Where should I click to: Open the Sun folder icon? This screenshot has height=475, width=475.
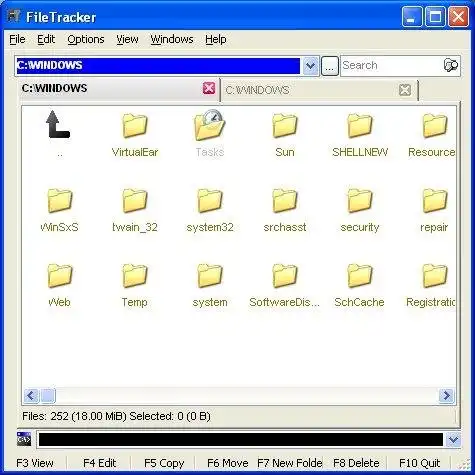click(x=285, y=126)
